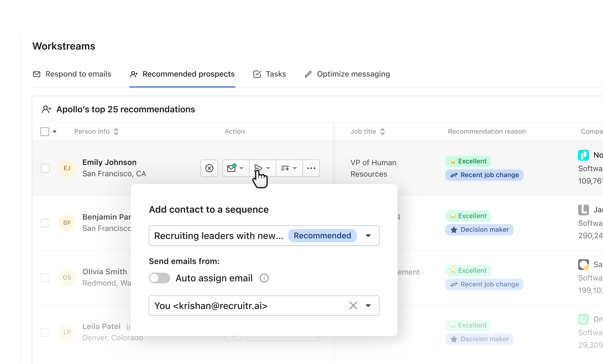Click Leila Patel's Decision maker tag

tap(479, 339)
